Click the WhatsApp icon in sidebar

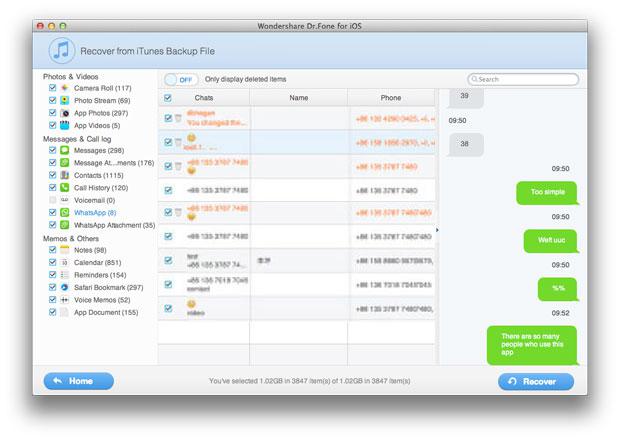click(x=64, y=212)
